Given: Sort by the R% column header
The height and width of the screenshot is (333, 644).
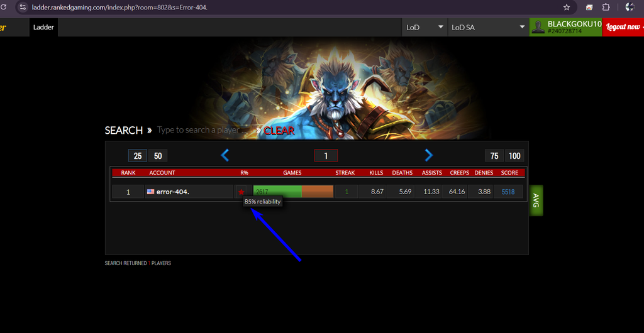Looking at the screenshot, I should coord(245,173).
